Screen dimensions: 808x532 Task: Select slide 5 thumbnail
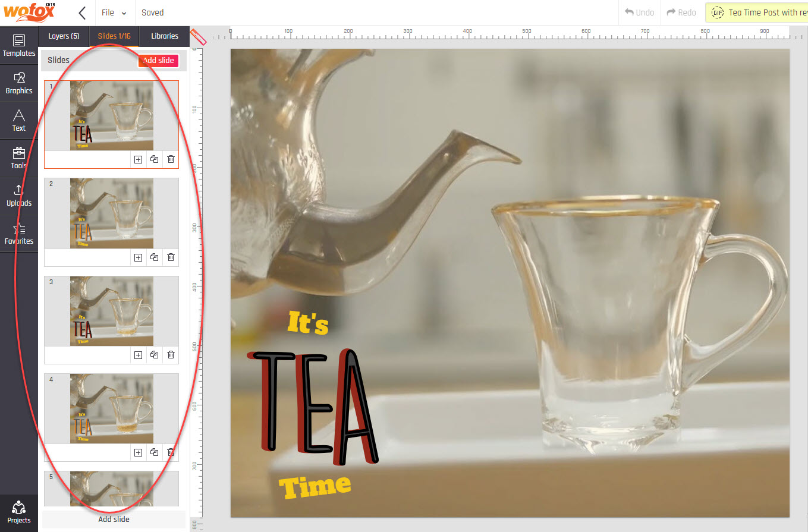(111, 489)
